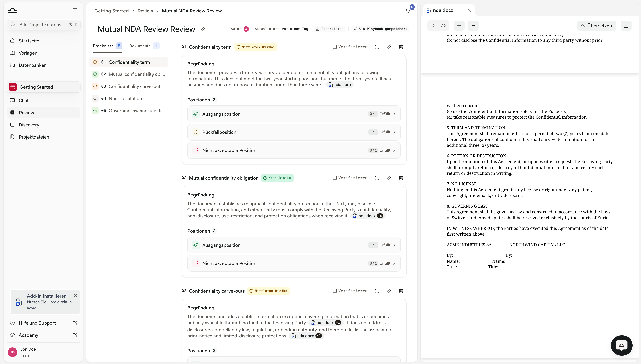Image resolution: width=641 pixels, height=364 pixels.
Task: Go to Review breadcrumb
Action: (145, 11)
